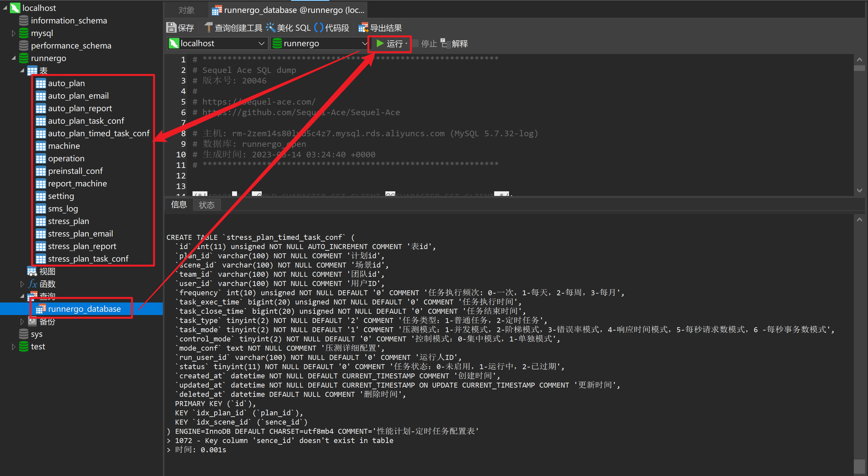This screenshot has height=476, width=868.
Task: Switch to the 状态 results tab
Action: (x=207, y=205)
